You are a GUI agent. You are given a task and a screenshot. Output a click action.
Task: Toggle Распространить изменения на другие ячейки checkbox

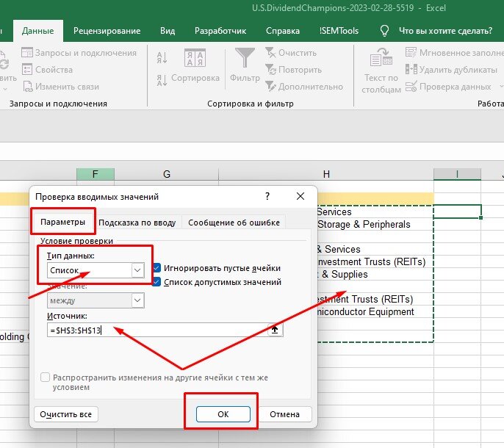tap(45, 377)
